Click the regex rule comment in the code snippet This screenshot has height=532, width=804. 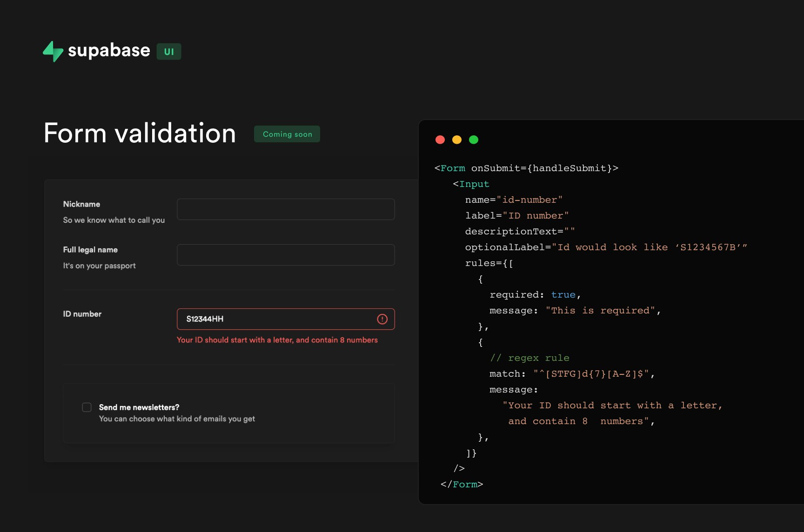pyautogui.click(x=530, y=358)
